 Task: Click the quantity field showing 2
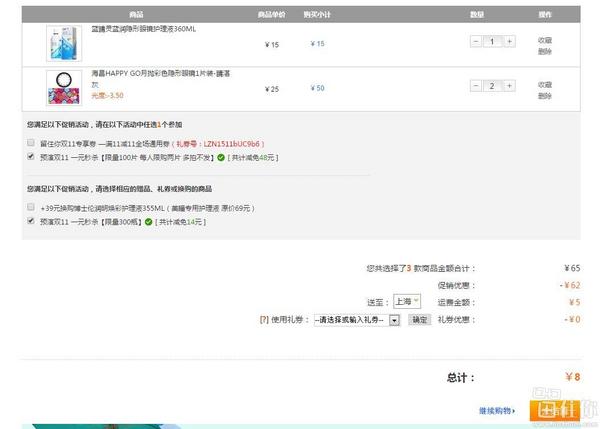pos(492,86)
